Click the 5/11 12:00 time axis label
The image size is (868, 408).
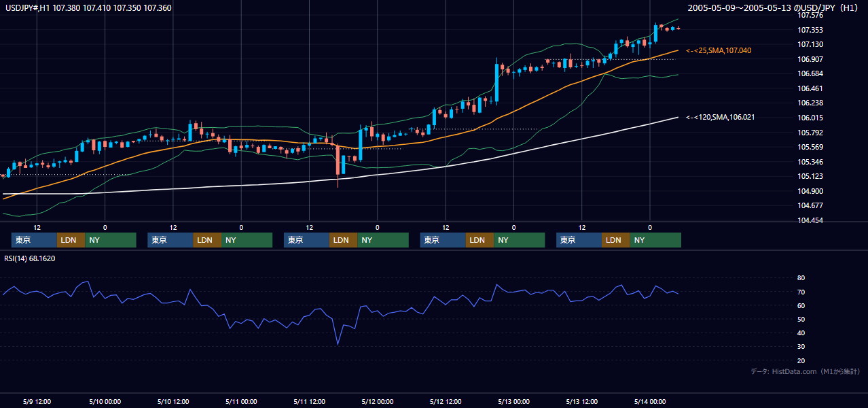pos(310,401)
